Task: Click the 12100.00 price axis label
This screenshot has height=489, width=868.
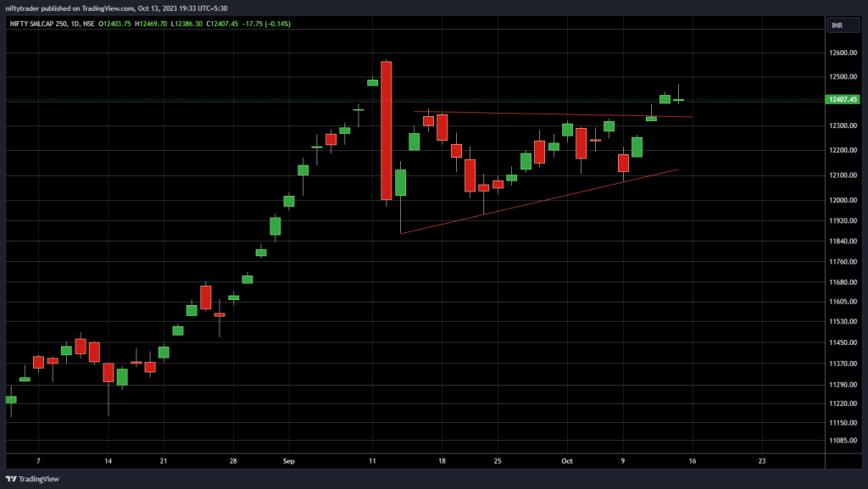Action: click(843, 175)
